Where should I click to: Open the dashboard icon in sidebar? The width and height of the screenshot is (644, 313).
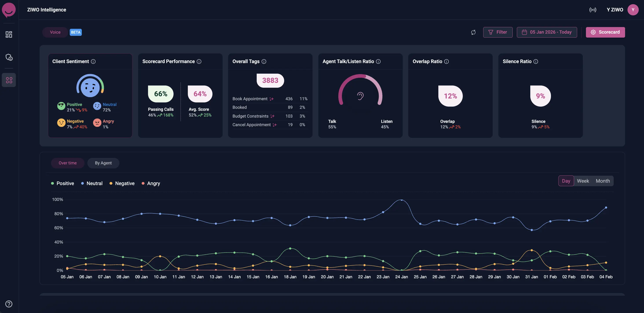pyautogui.click(x=9, y=35)
